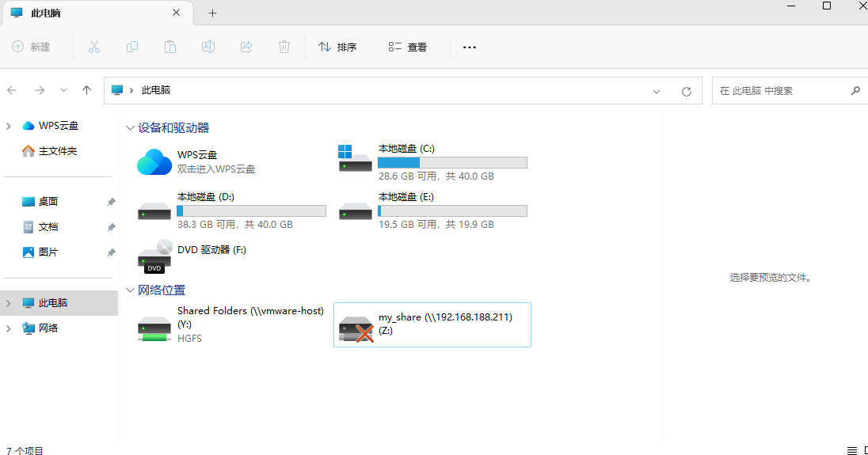
Task: Click the HGFS label under Shared Folders
Action: point(189,339)
